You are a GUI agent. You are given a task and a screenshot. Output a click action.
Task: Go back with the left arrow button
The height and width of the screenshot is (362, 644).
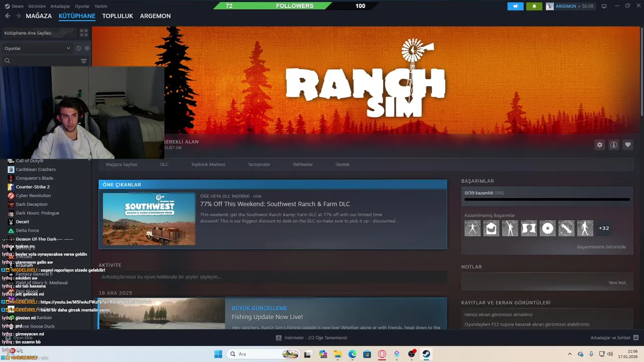(x=8, y=16)
